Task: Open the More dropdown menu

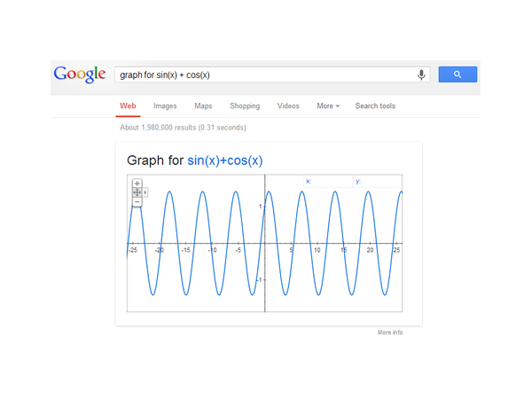Action: tap(328, 106)
